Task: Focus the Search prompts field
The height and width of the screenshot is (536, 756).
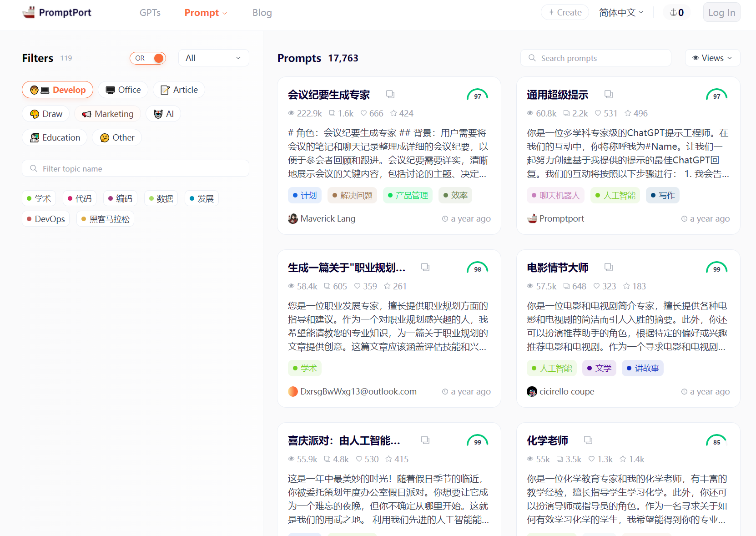Action: 596,58
